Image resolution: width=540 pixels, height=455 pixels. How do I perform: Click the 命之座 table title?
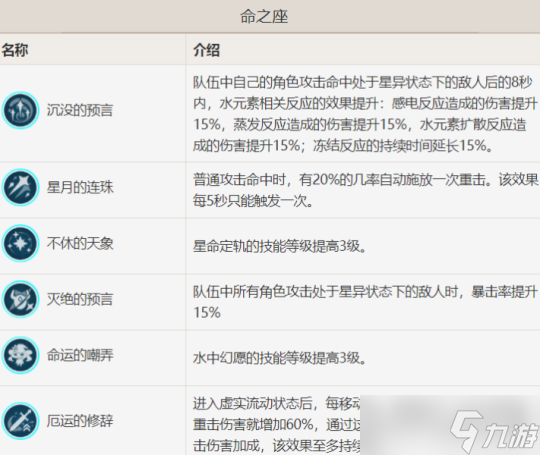(264, 17)
